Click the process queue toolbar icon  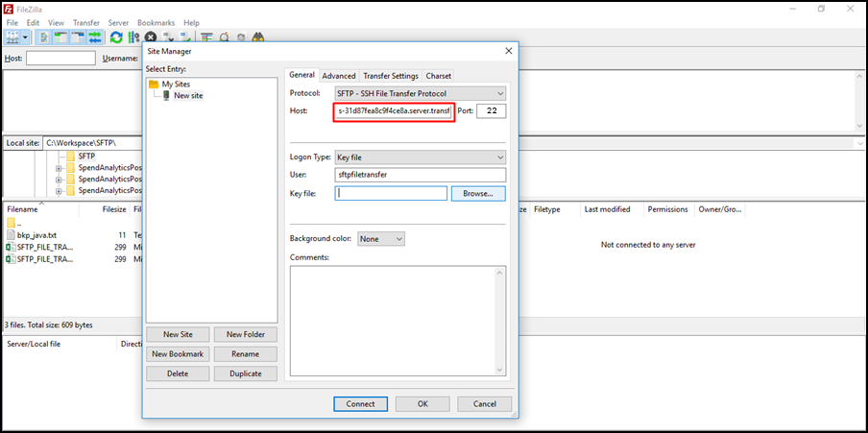tap(133, 37)
